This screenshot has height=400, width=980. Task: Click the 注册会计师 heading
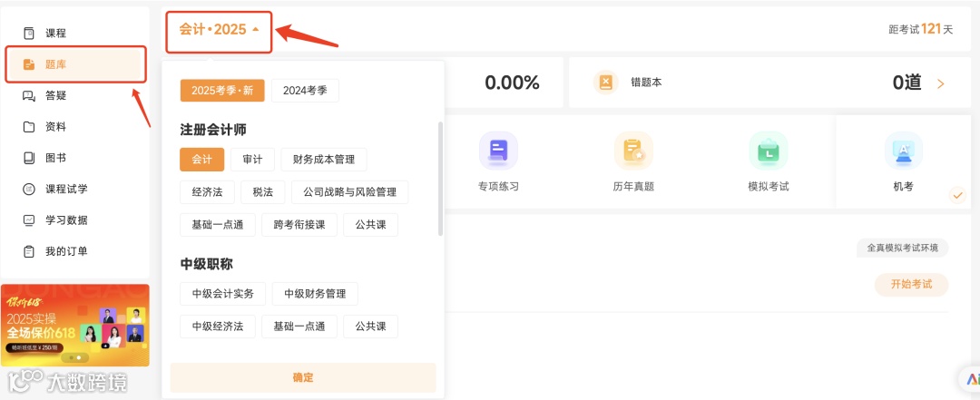click(x=213, y=130)
